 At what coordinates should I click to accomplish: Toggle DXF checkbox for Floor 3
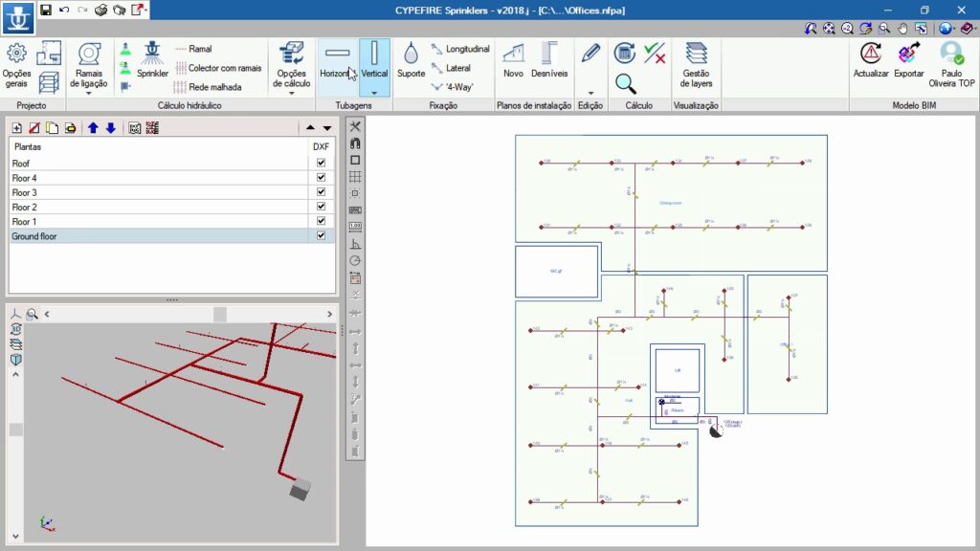pos(321,192)
